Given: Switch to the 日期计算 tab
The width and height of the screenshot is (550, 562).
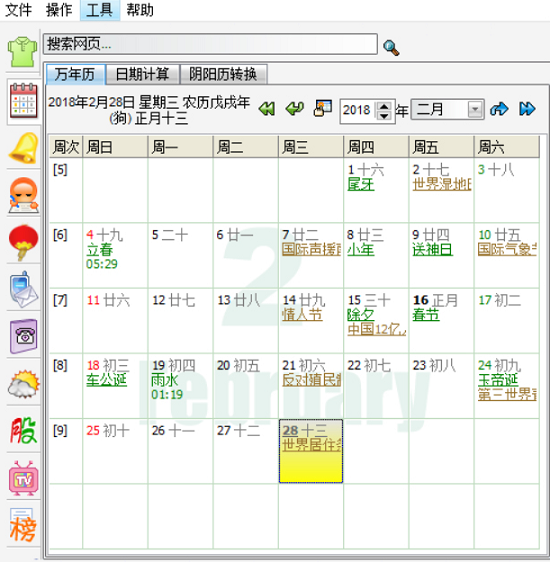Looking at the screenshot, I should point(143,75).
